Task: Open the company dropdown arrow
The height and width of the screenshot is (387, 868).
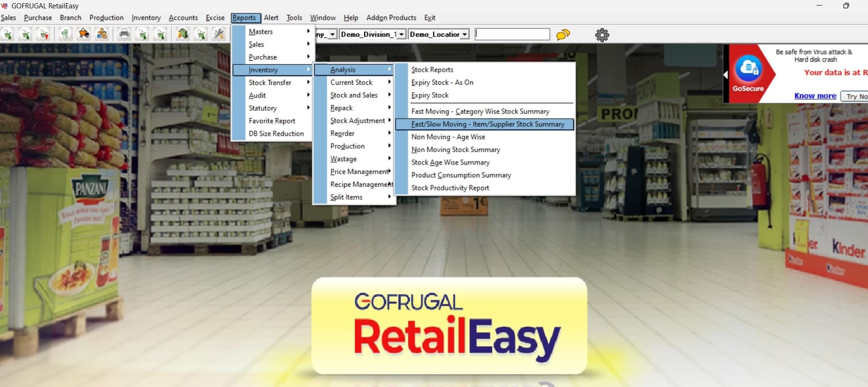Action: (x=332, y=34)
